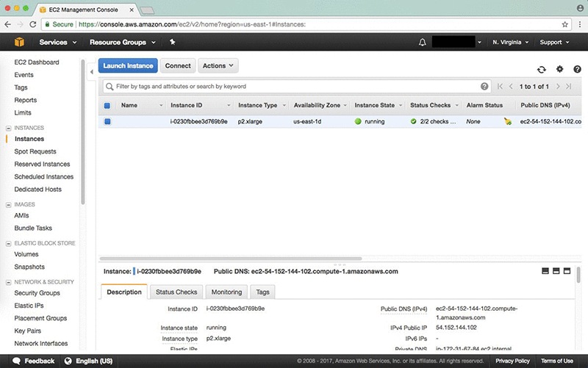Click the AWS cube logo icon
Screen dimensions: 588x368
click(19, 42)
